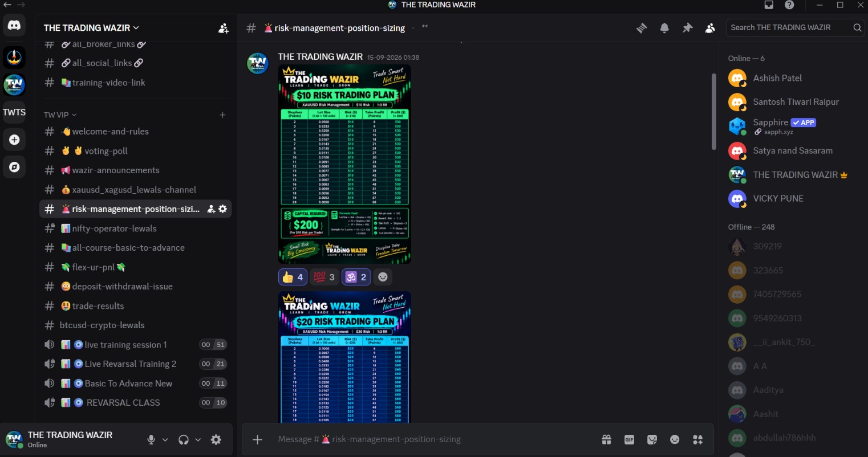Collapse TW VIP category

point(60,115)
